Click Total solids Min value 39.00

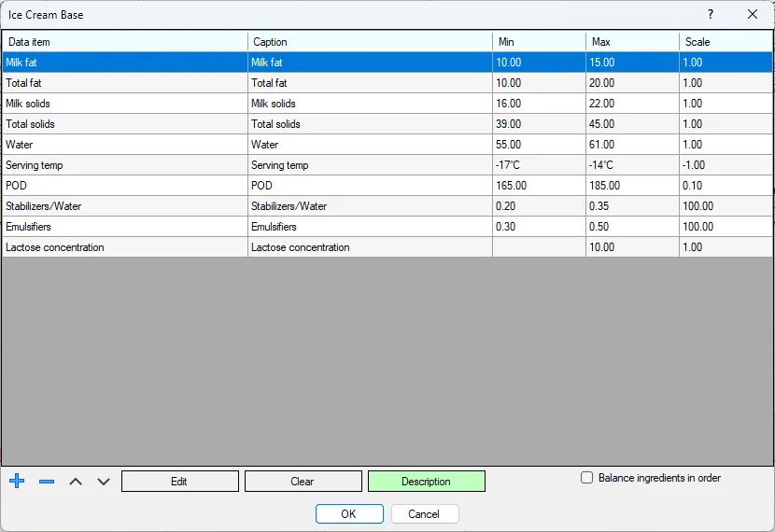click(x=540, y=124)
